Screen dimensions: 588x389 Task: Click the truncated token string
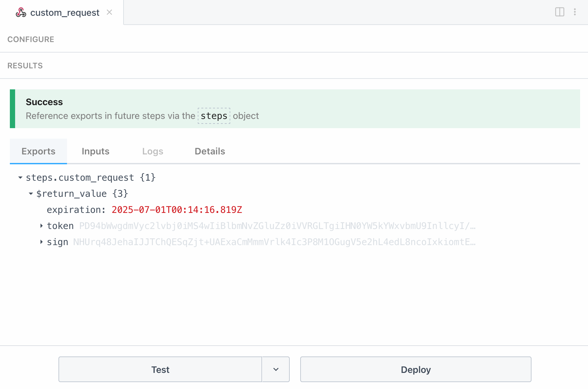coord(277,226)
